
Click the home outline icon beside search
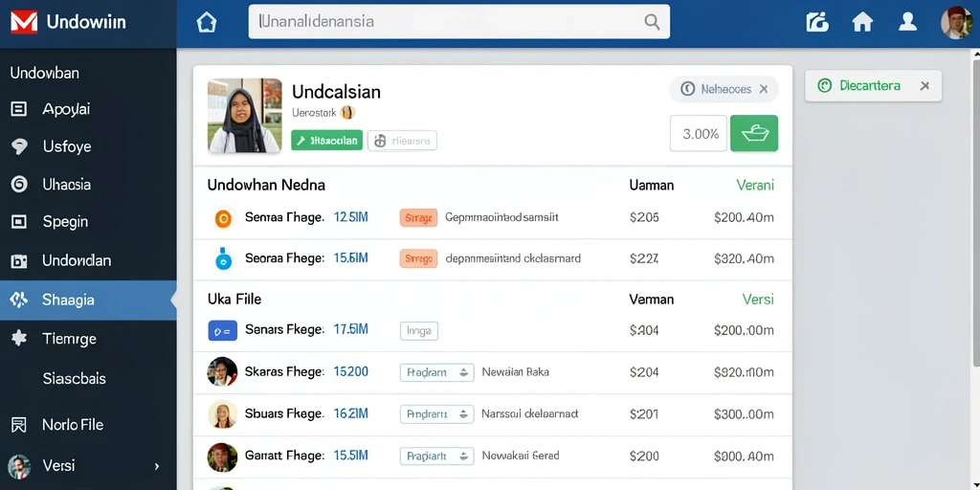[207, 23]
